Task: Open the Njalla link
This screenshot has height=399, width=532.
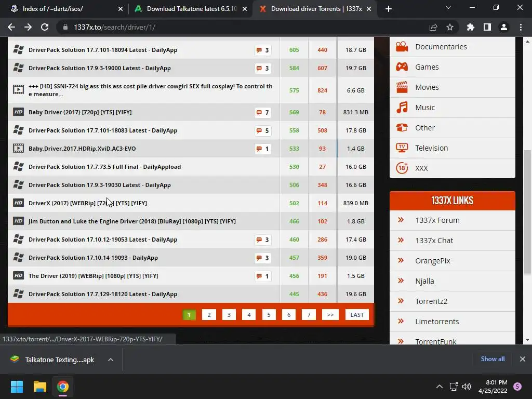Action: (x=424, y=281)
